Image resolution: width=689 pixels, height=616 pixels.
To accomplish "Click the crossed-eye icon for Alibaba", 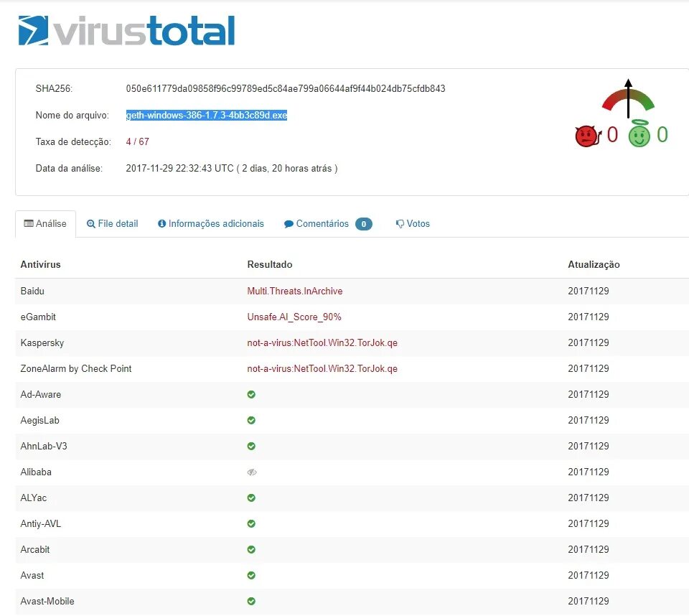I will point(252,472).
